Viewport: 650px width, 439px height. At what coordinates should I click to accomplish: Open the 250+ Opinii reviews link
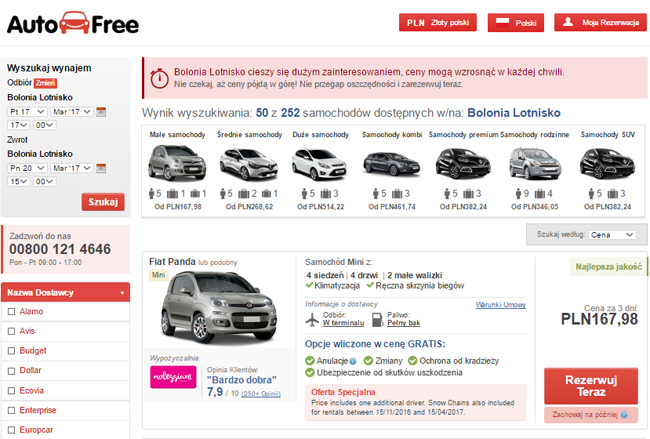[x=261, y=394]
